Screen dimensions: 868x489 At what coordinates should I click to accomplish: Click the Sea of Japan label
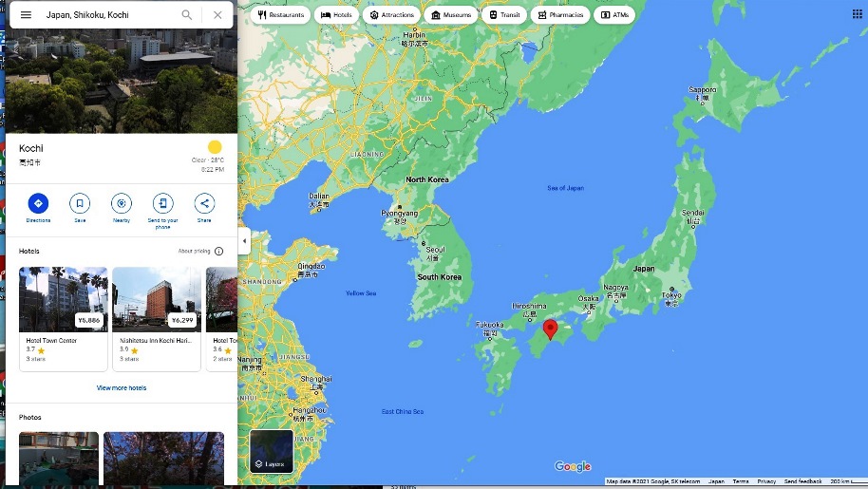(565, 188)
